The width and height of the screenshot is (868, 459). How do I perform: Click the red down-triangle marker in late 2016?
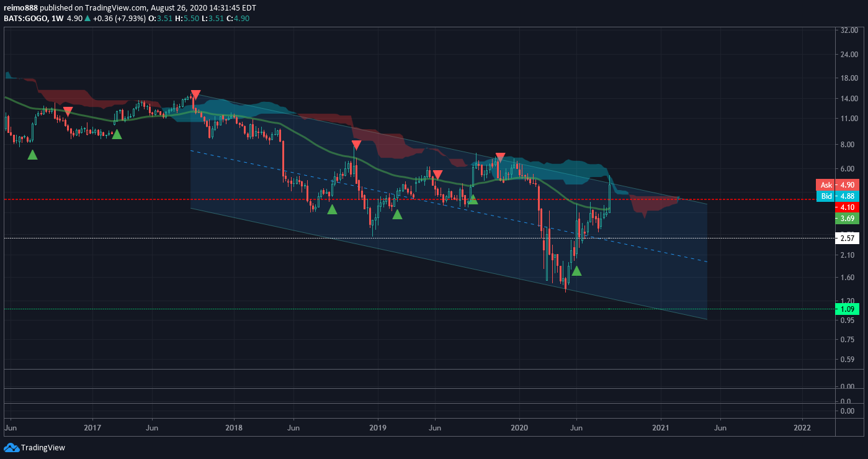[68, 111]
